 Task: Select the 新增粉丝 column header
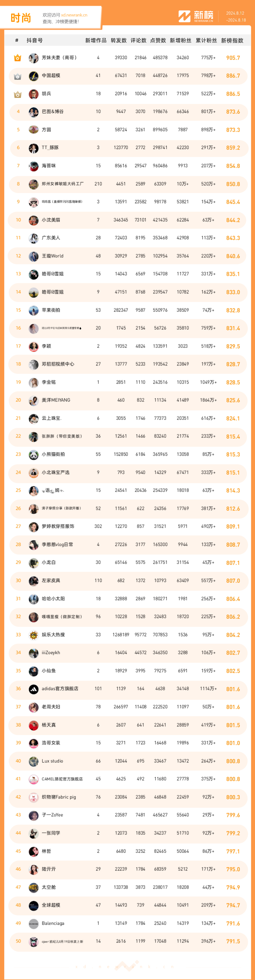pos(181,40)
